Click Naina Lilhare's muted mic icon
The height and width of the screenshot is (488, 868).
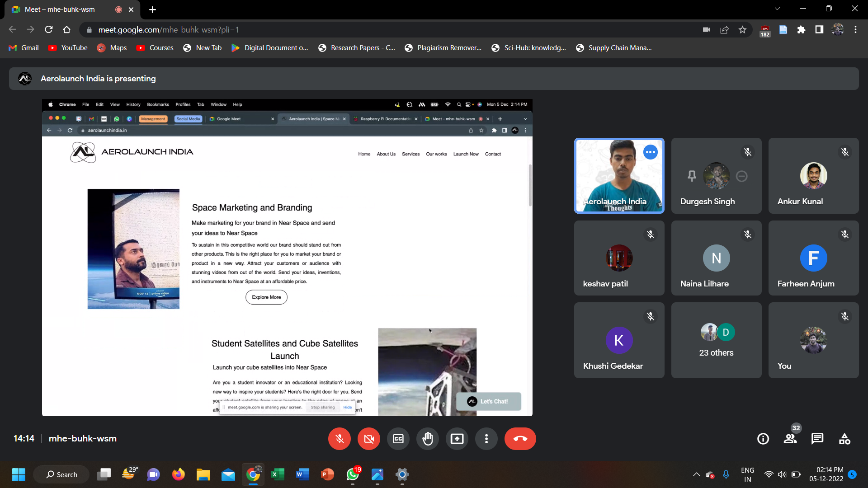[x=748, y=235]
